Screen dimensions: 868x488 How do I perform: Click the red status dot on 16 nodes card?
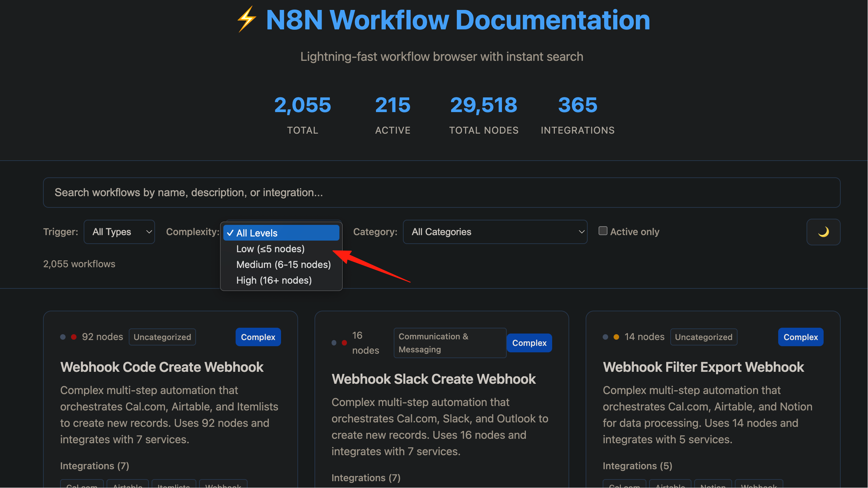pos(345,343)
